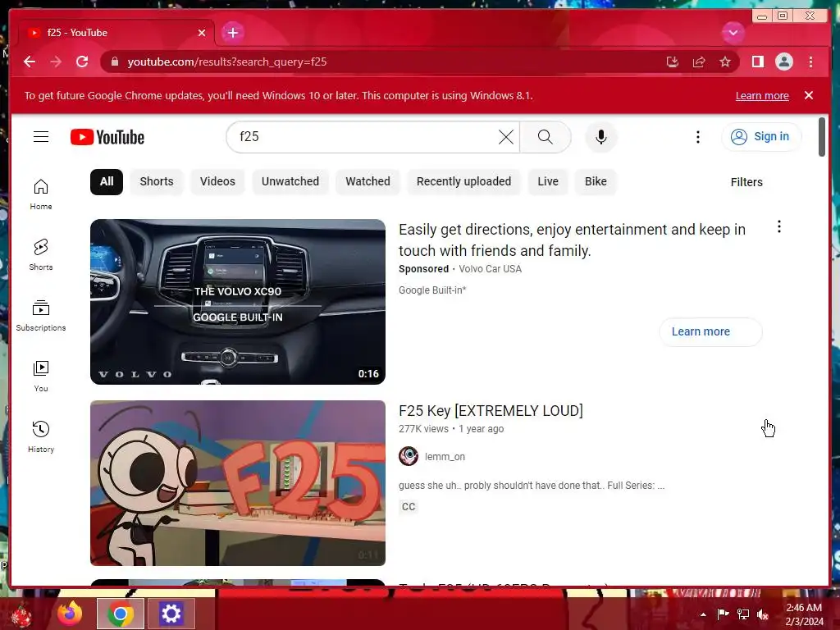Select the Bike filter chip
The image size is (840, 630).
click(x=596, y=181)
